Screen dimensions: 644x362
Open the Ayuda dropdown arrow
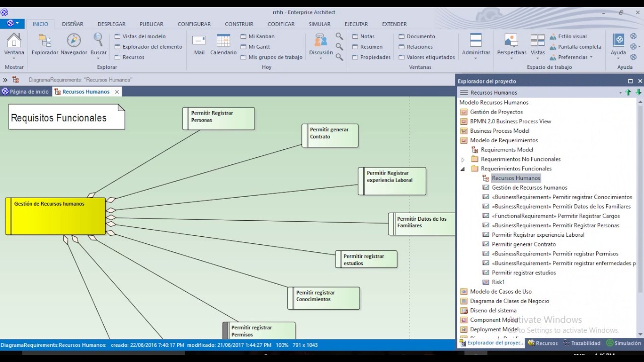(618, 58)
